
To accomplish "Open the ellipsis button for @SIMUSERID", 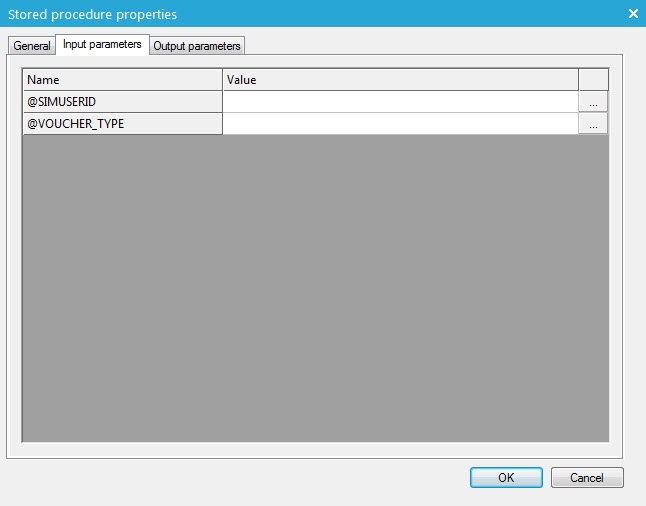I will coord(593,102).
